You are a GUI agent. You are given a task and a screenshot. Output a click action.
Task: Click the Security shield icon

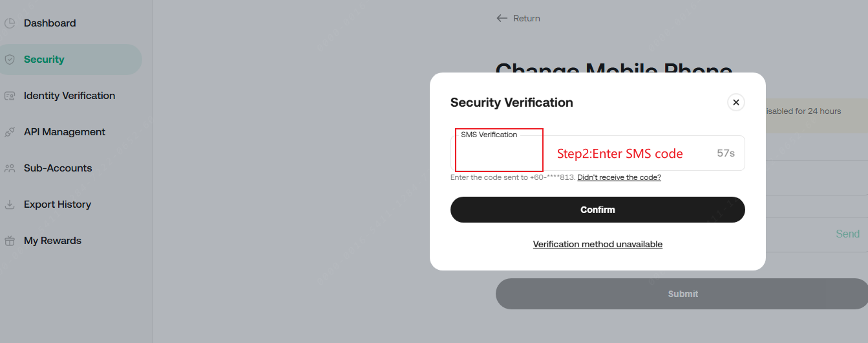point(9,60)
